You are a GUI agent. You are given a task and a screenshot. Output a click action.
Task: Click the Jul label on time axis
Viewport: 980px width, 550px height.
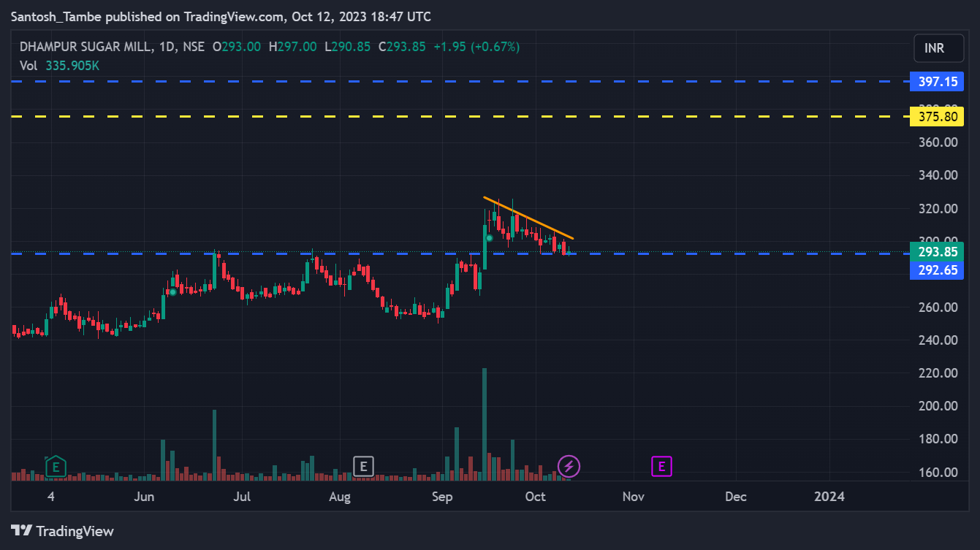[x=242, y=497]
